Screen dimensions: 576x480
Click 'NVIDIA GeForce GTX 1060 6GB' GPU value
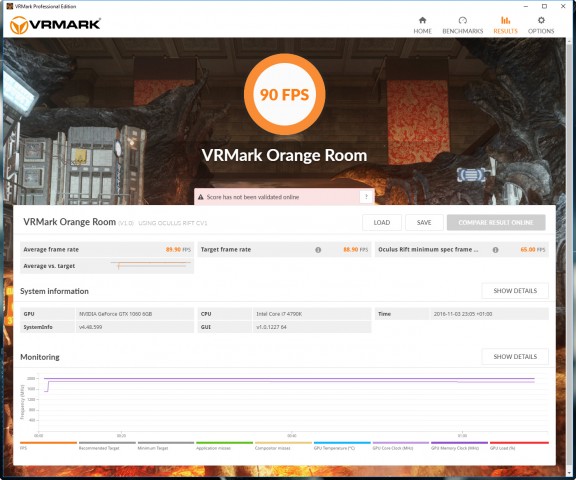[x=116, y=314]
